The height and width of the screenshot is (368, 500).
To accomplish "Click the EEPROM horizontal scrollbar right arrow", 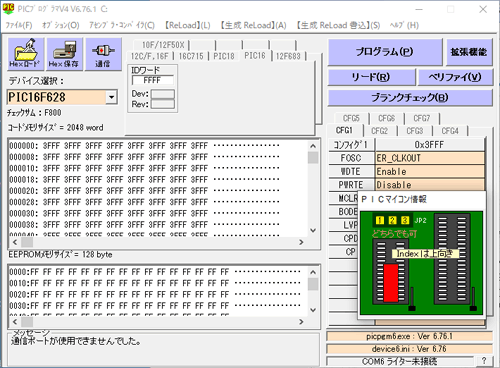I will [x=301, y=322].
